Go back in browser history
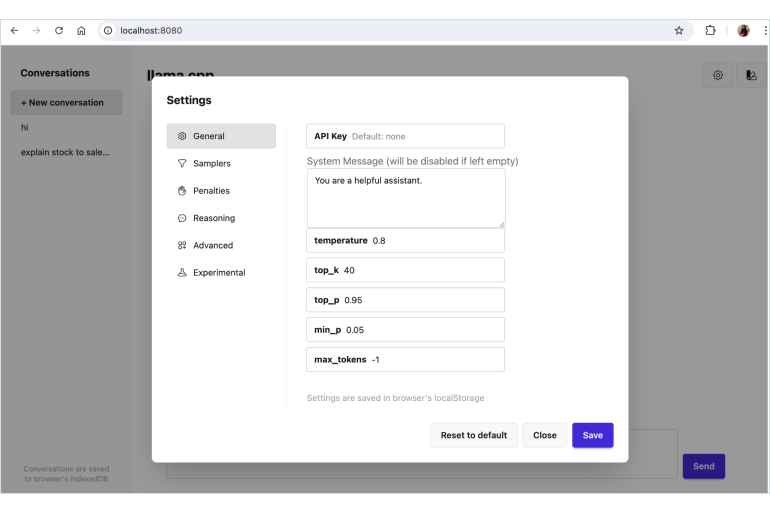This screenshot has width=770, height=515. point(14,30)
